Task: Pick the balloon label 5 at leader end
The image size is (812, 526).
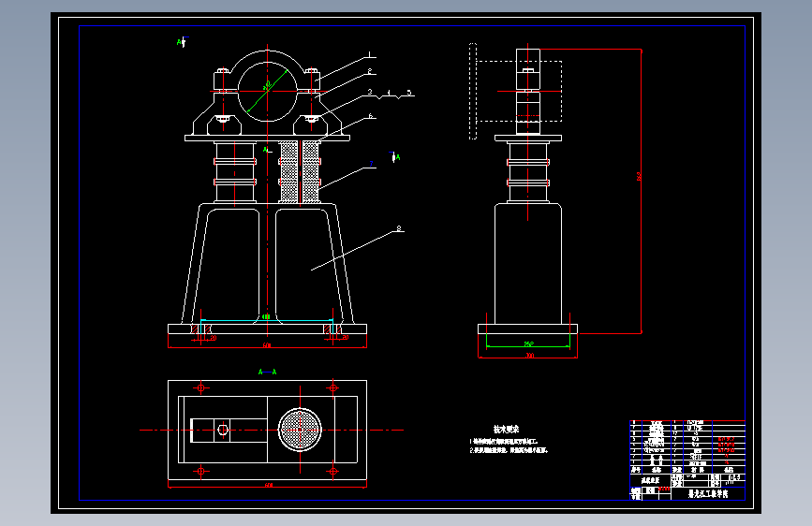Action: (408, 93)
